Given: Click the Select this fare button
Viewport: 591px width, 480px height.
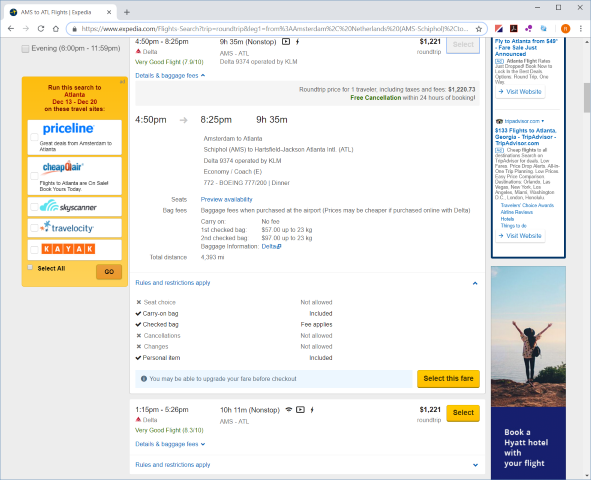Looking at the screenshot, I should [x=448, y=379].
